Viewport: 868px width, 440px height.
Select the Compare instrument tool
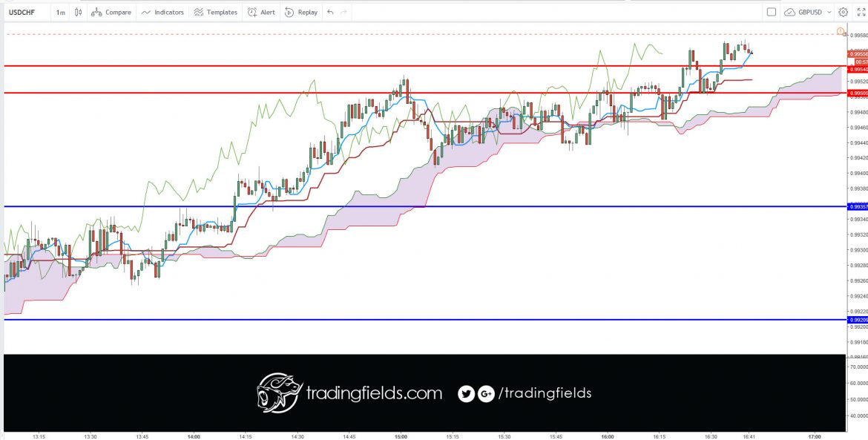pos(111,12)
